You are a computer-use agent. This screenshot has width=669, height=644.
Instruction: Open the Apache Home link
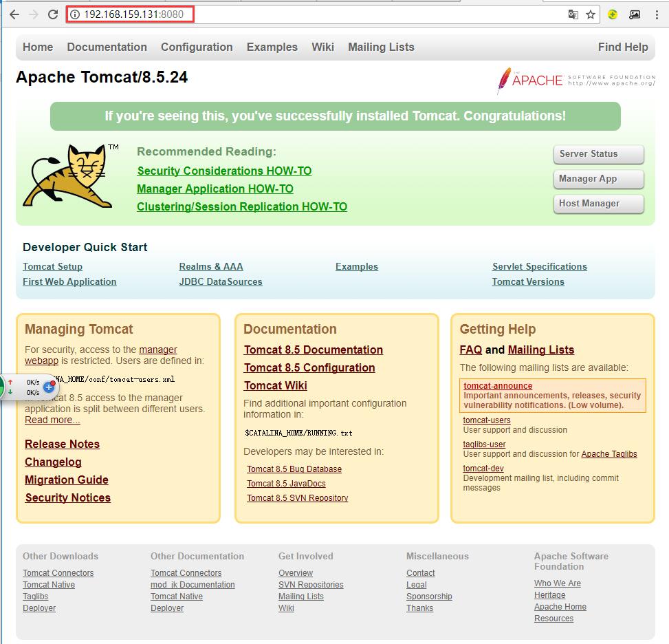[560, 607]
